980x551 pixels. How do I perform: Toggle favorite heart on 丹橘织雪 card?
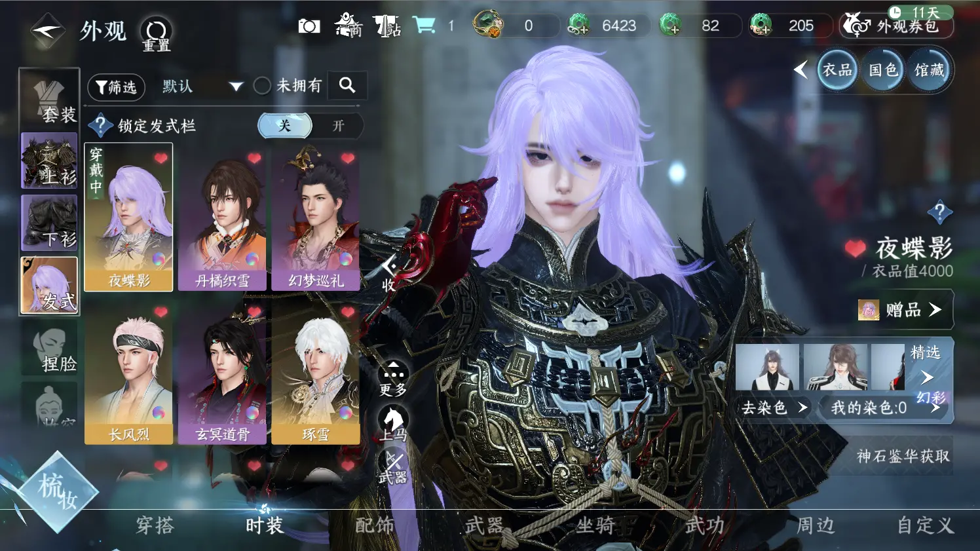pyautogui.click(x=254, y=158)
